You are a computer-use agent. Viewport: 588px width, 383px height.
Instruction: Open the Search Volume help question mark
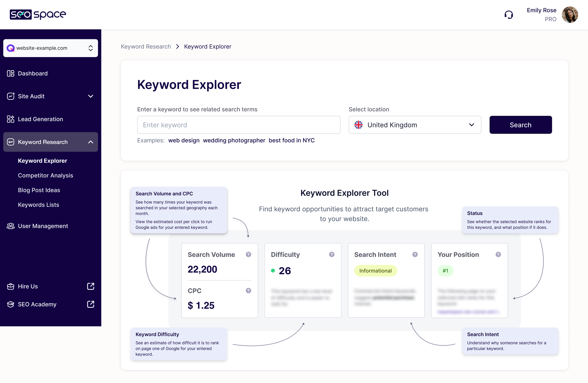pos(248,254)
